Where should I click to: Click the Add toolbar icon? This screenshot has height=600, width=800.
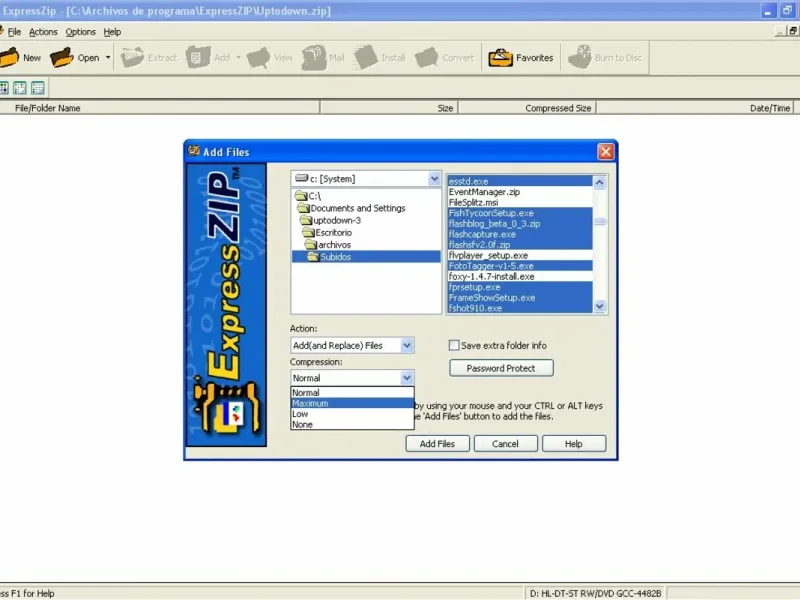coord(198,57)
